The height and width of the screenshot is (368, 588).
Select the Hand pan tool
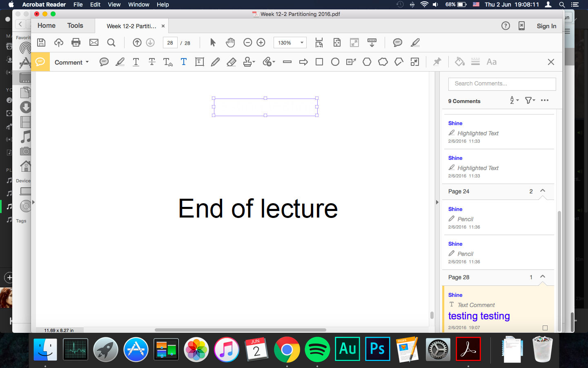(x=230, y=43)
